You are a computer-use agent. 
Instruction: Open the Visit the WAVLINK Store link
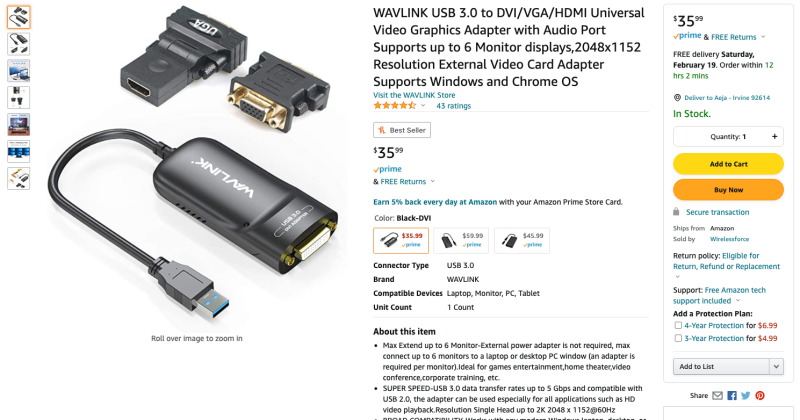click(x=414, y=95)
